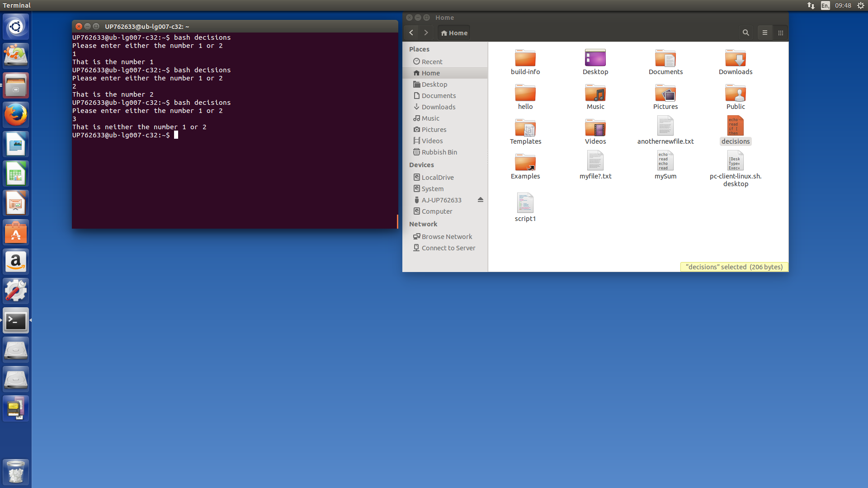
Task: Select pc-client-linux.sh.desktop file
Action: [x=736, y=169]
